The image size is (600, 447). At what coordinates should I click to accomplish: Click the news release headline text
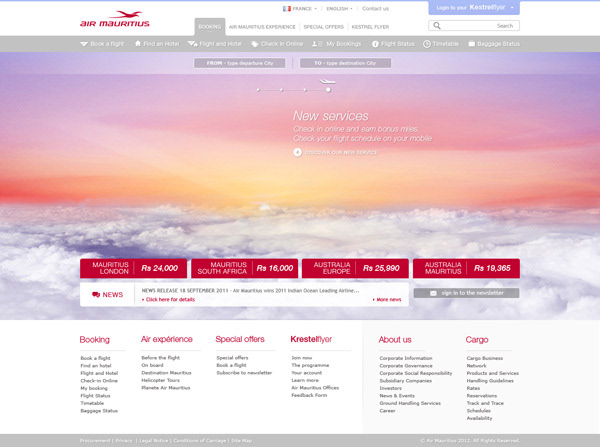(x=250, y=291)
